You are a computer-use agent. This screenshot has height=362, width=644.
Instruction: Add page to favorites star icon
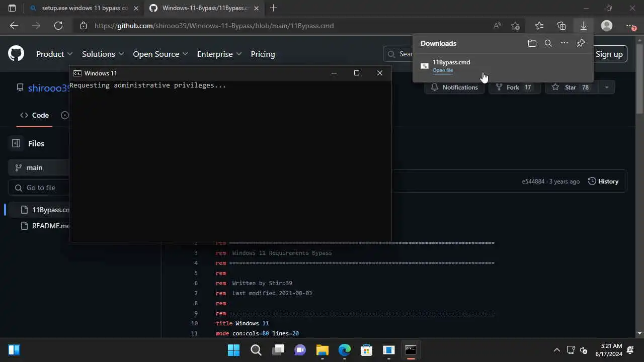pos(515,26)
